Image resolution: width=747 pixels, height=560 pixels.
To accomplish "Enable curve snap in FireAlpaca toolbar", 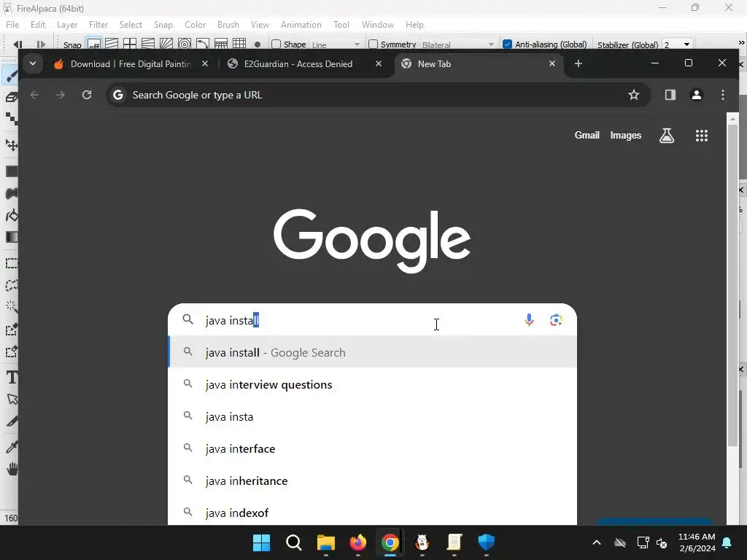I will (x=203, y=44).
